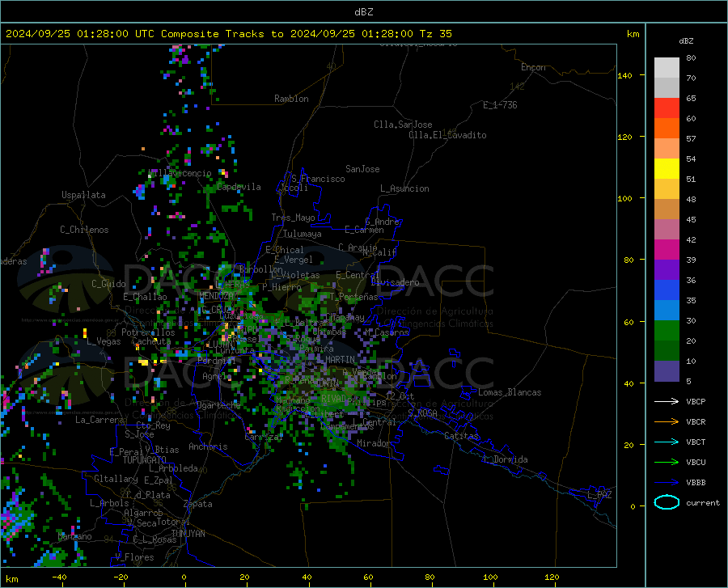
Task: Click the orange VBCR arrow legend icon
Action: coord(667,422)
